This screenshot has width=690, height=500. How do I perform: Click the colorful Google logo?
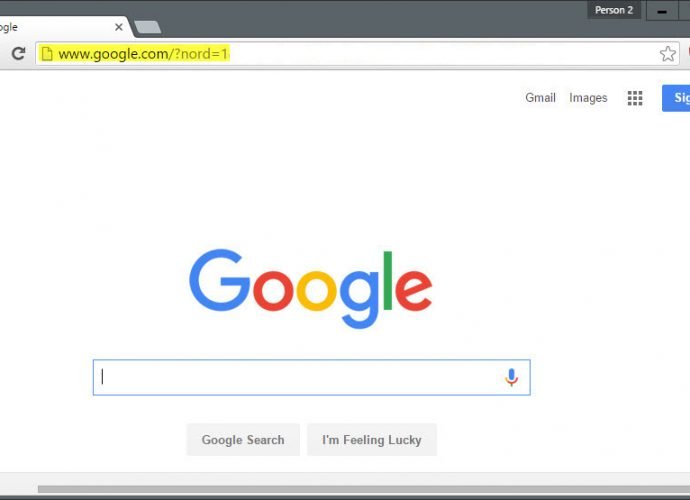coord(311,289)
